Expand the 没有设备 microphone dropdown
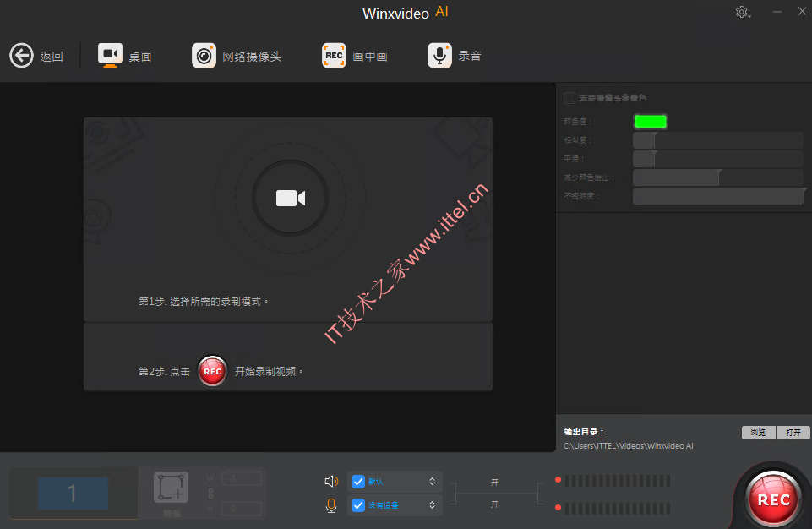The width and height of the screenshot is (812, 529). [432, 505]
